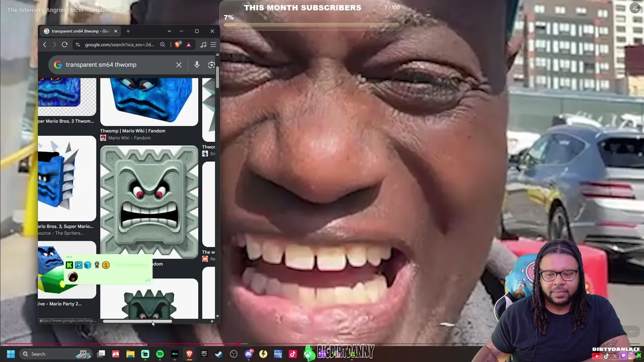Switch to Brave browser on taskbar
644x362 pixels.
[x=189, y=354]
